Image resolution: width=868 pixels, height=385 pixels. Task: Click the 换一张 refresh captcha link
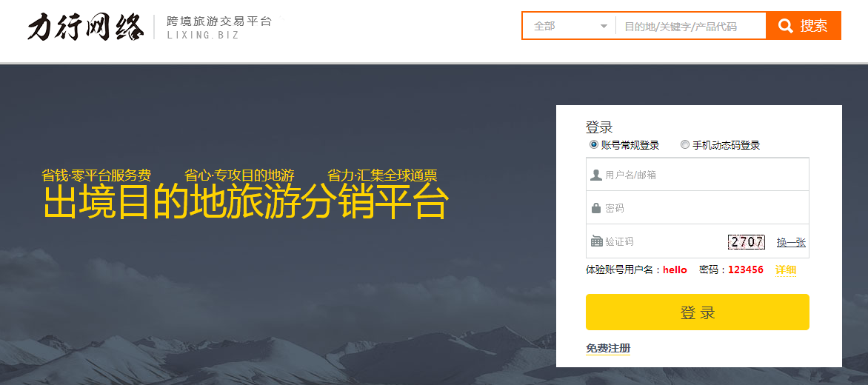coord(791,242)
